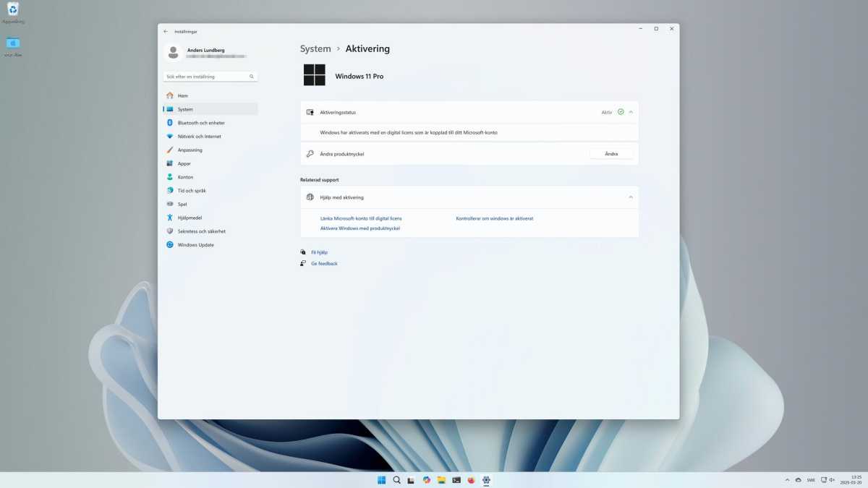The image size is (868, 488).
Task: Open Bluetooth och enheter settings
Action: click(200, 123)
